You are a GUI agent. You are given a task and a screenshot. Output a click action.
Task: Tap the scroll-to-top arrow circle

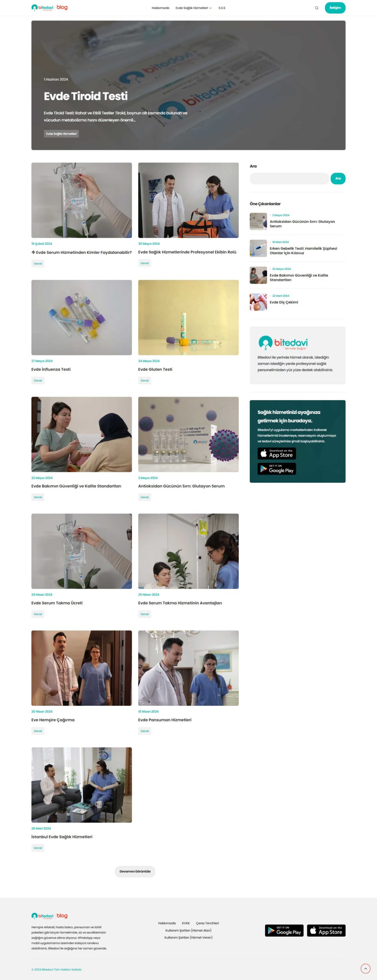366,969
